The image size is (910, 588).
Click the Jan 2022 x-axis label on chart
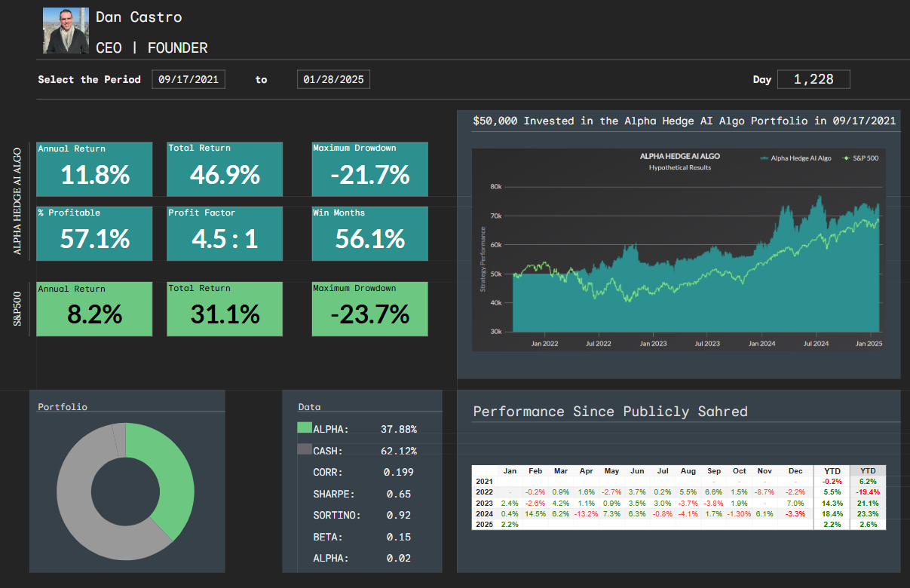click(x=544, y=343)
